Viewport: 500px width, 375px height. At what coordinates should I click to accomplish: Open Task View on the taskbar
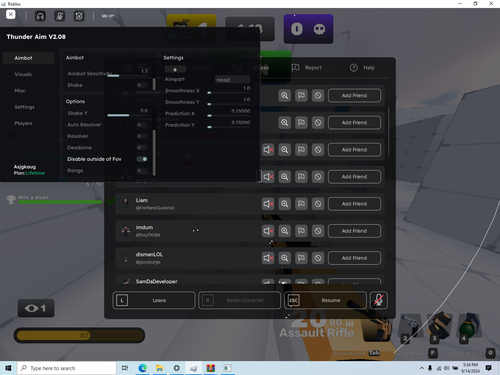[x=125, y=368]
